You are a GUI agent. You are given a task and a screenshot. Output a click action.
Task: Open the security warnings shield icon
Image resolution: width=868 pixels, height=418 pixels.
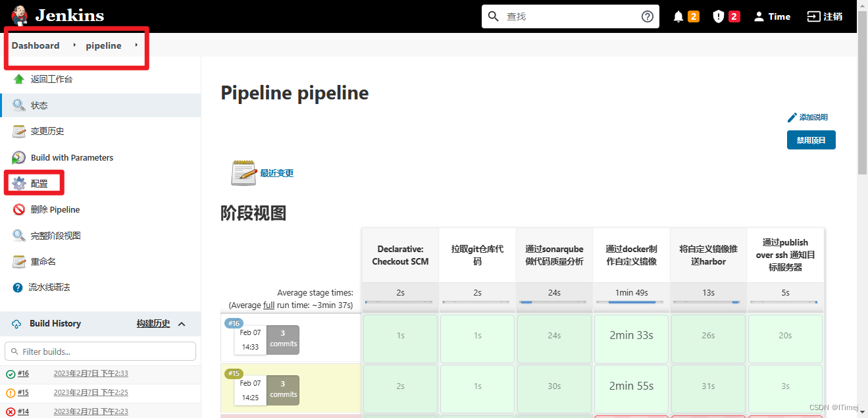pos(718,15)
